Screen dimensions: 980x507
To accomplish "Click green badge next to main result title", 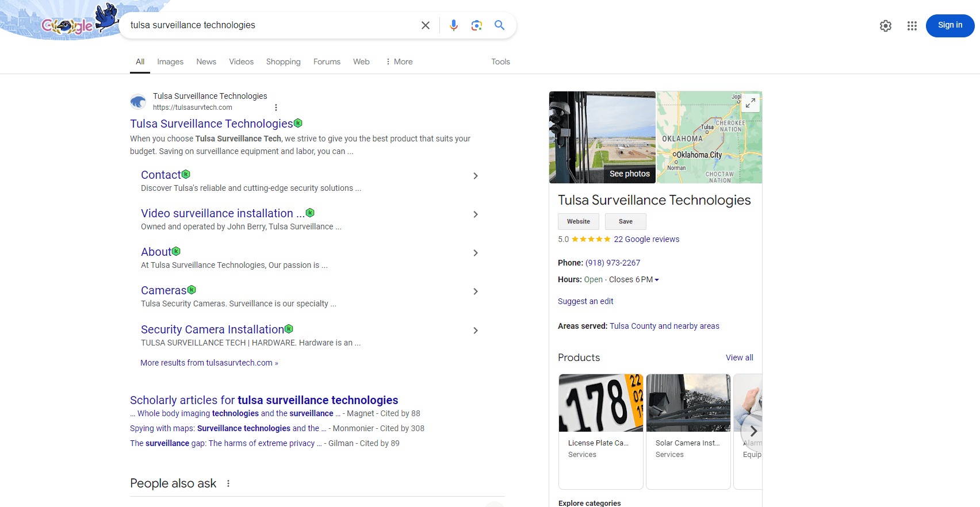I will pos(298,122).
